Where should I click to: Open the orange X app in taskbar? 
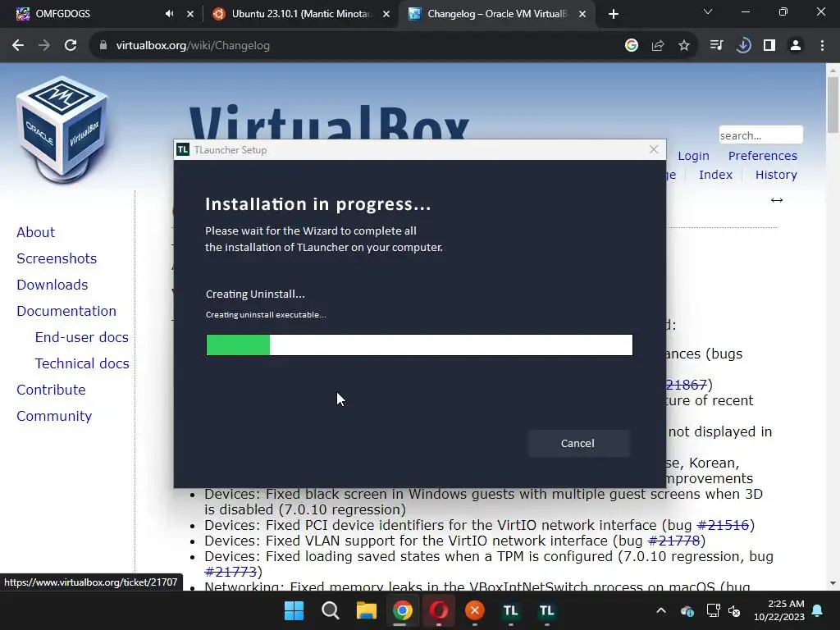click(475, 610)
